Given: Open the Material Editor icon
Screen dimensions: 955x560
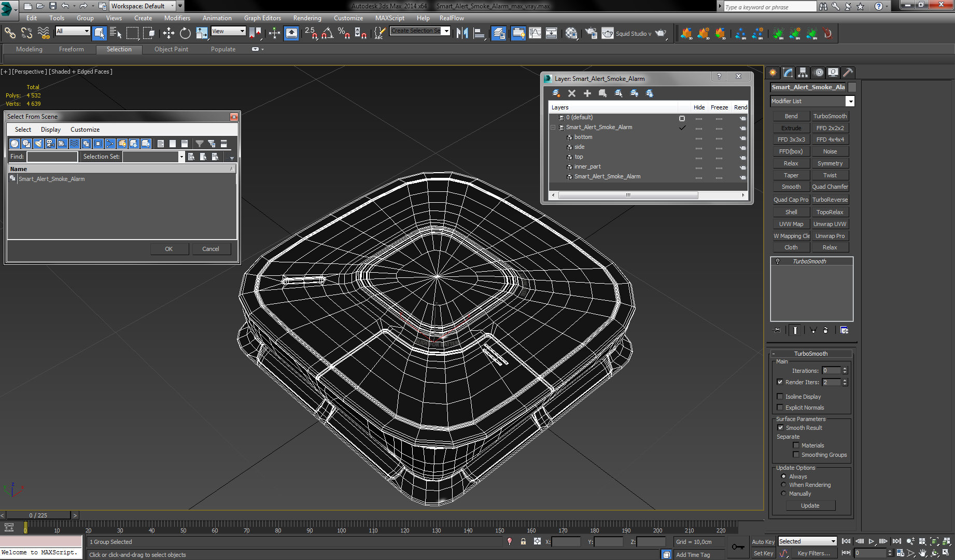Looking at the screenshot, I should [571, 33].
